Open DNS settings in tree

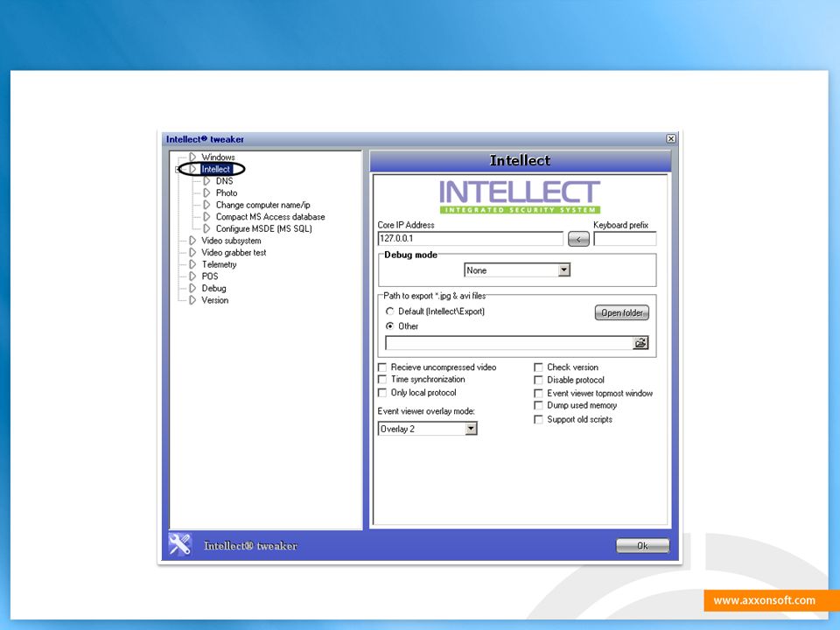(x=225, y=181)
